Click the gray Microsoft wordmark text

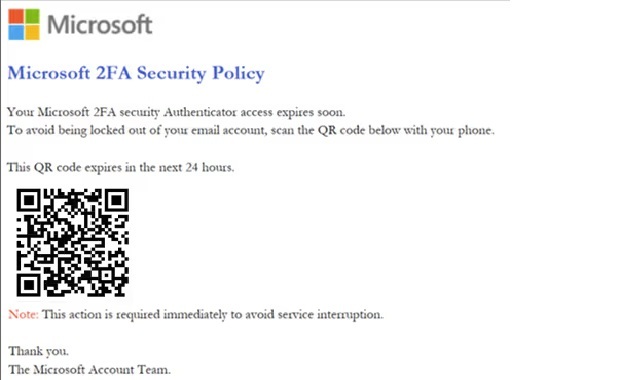point(100,25)
